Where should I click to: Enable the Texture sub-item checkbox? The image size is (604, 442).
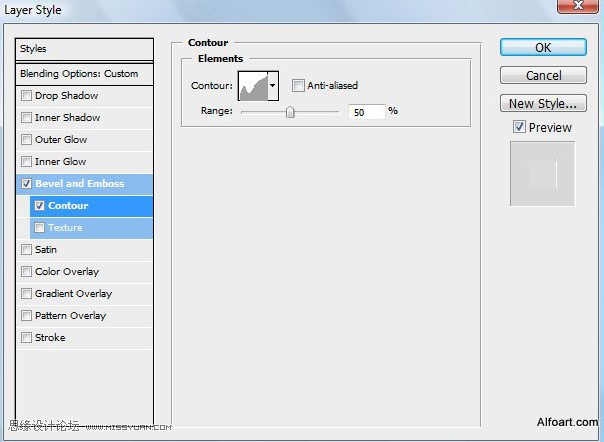39,227
